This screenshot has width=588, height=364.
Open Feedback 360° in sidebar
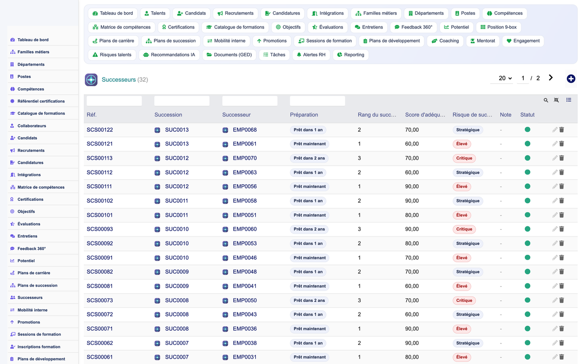31,248
